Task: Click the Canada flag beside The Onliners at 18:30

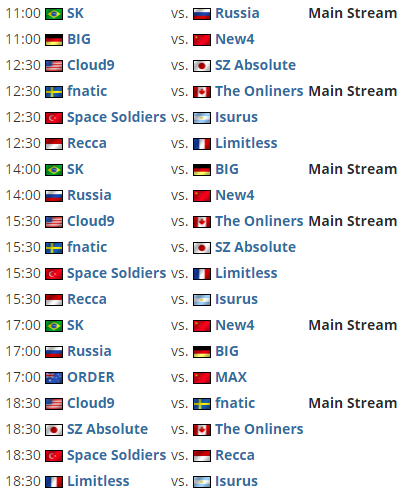Action: click(x=202, y=430)
